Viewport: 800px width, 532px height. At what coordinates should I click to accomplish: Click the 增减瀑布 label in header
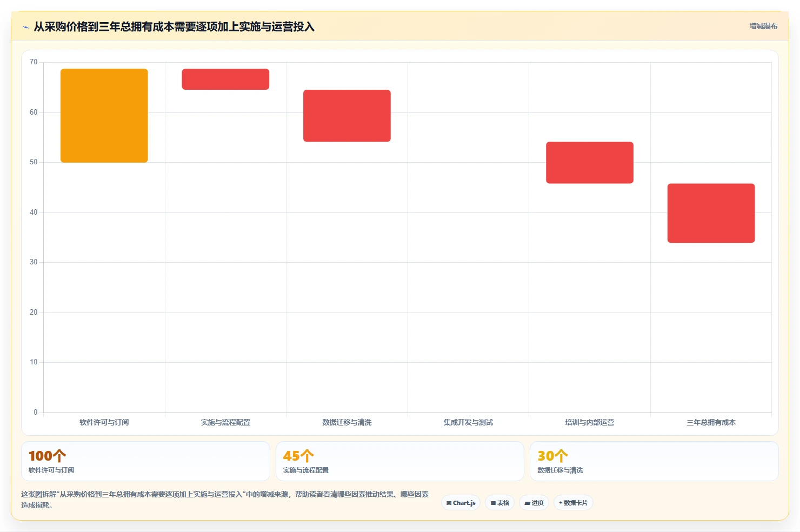[763, 26]
